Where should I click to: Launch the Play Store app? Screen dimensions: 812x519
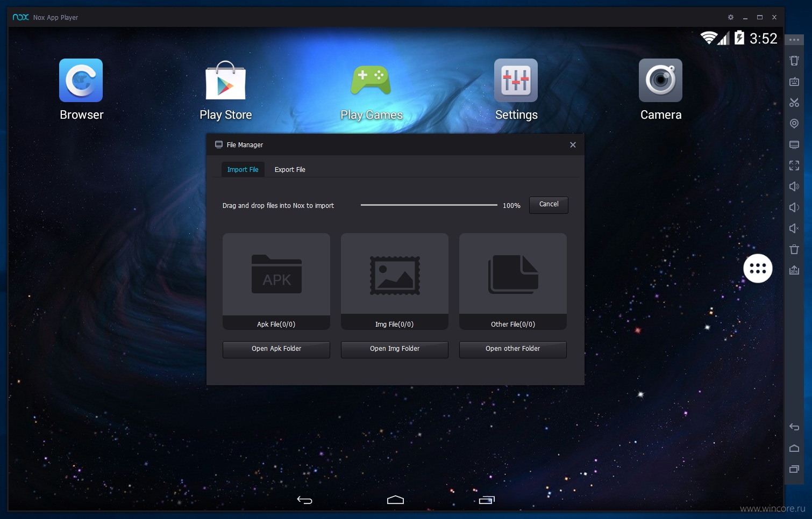[x=226, y=81]
